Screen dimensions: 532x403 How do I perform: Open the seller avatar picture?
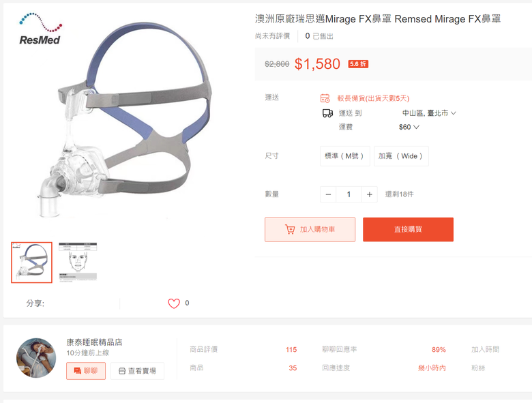pos(36,358)
